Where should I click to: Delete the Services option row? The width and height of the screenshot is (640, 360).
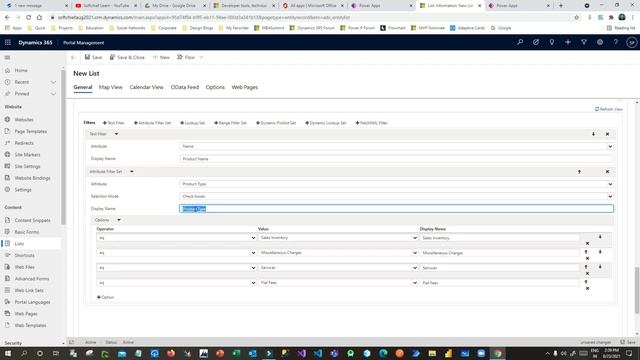click(x=587, y=273)
